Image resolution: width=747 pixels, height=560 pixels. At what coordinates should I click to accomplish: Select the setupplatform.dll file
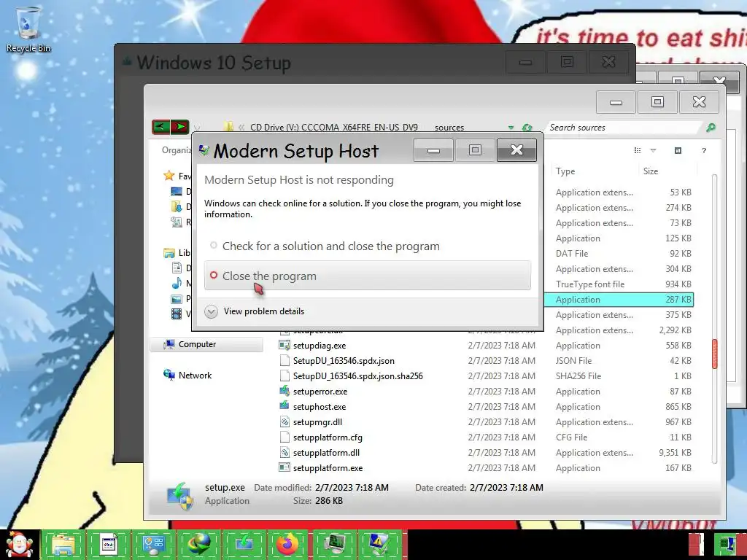326,452
